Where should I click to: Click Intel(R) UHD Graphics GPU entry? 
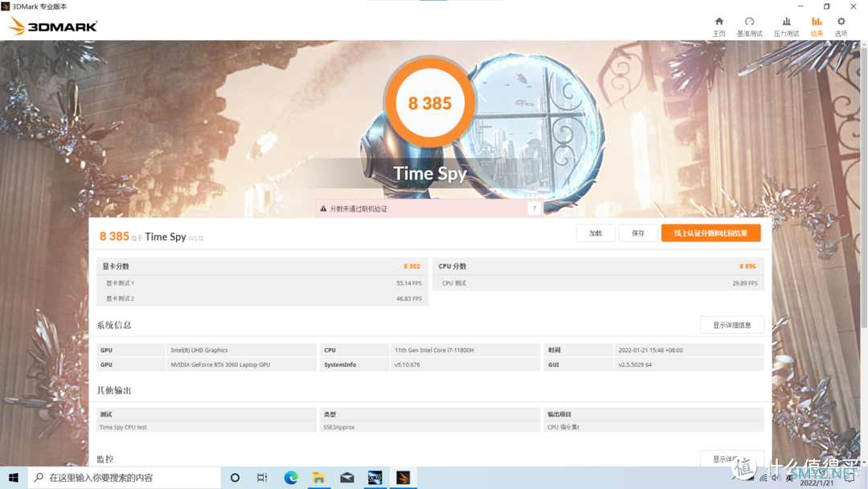[x=199, y=350]
